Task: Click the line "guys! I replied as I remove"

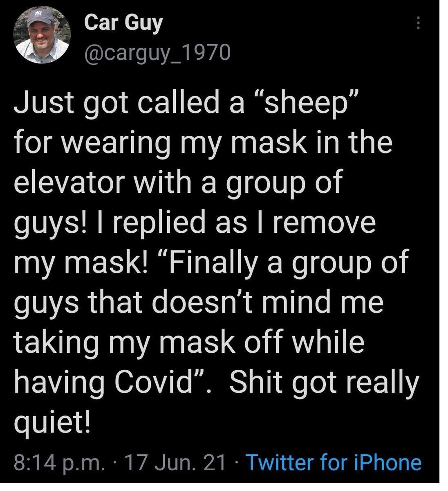Action: (x=195, y=223)
